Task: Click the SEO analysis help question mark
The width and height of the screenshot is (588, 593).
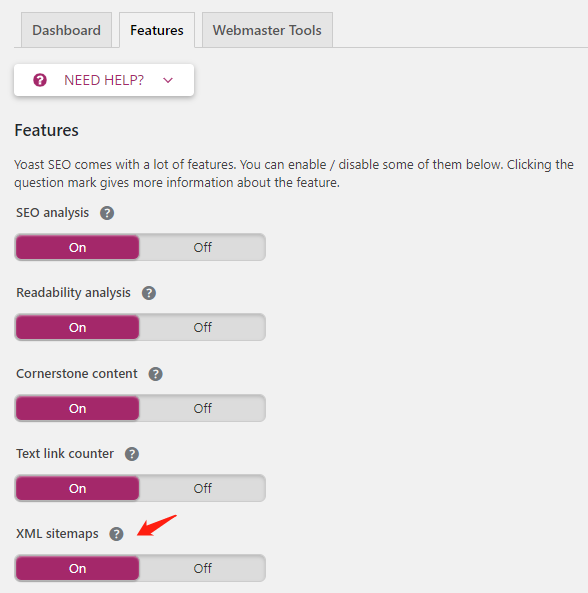Action: tap(107, 213)
